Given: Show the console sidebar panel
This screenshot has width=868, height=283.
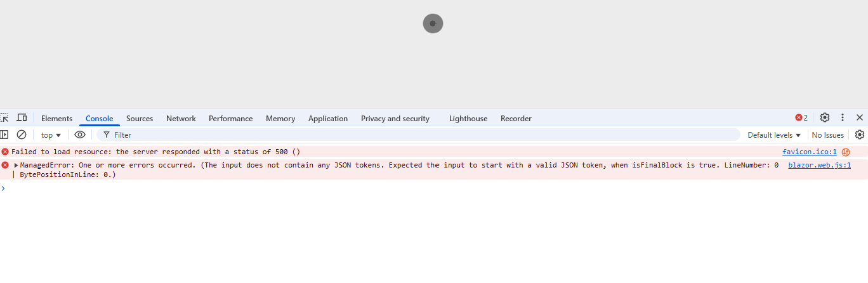Looking at the screenshot, I should (4, 135).
